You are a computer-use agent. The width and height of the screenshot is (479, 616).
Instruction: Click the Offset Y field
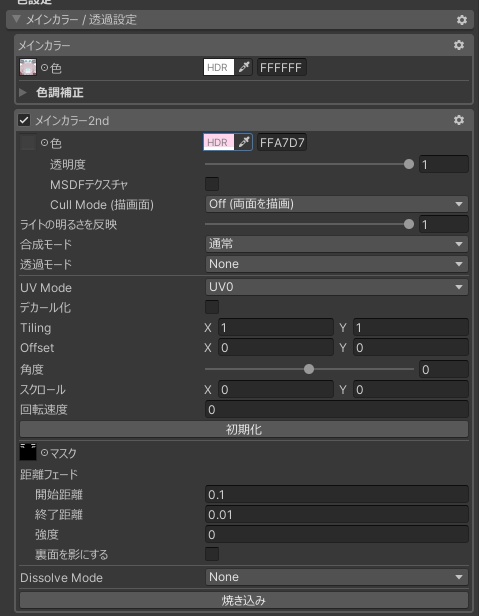point(411,347)
